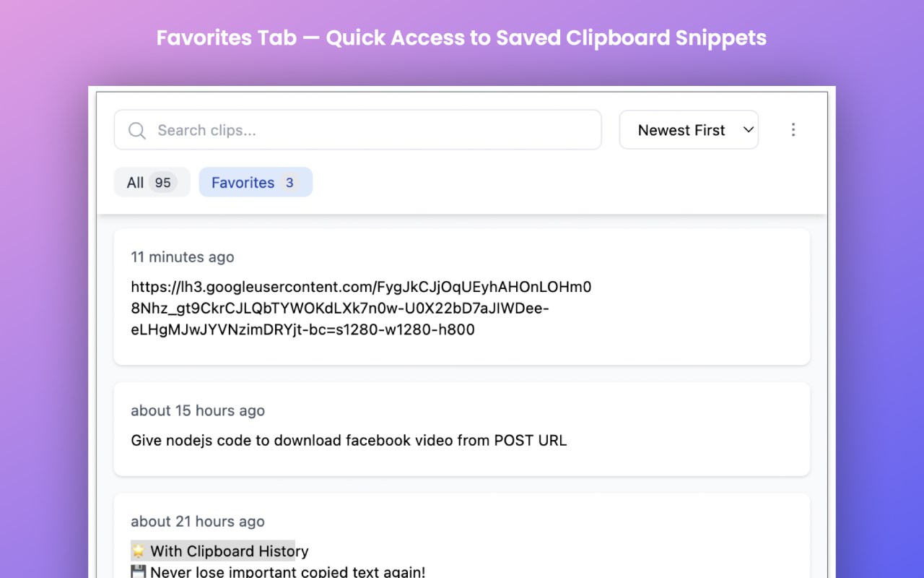Click the Favorites Tab heading at top
The height and width of the screenshot is (578, 924).
tap(461, 38)
